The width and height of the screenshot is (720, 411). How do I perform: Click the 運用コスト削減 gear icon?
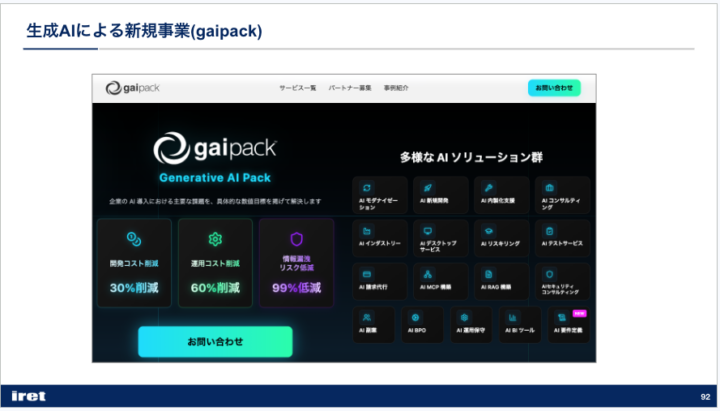coord(215,239)
